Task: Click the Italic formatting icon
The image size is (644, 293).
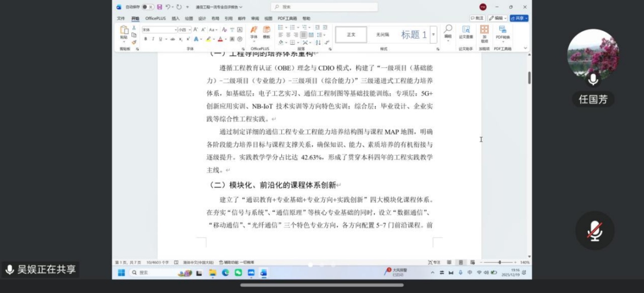Action: [153, 39]
